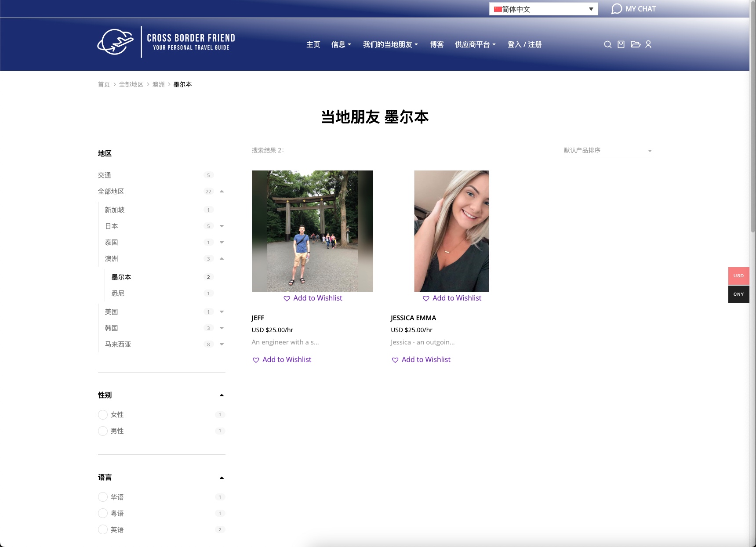Click the page vertical scrollbar
This screenshot has width=756, height=547.
[752, 116]
